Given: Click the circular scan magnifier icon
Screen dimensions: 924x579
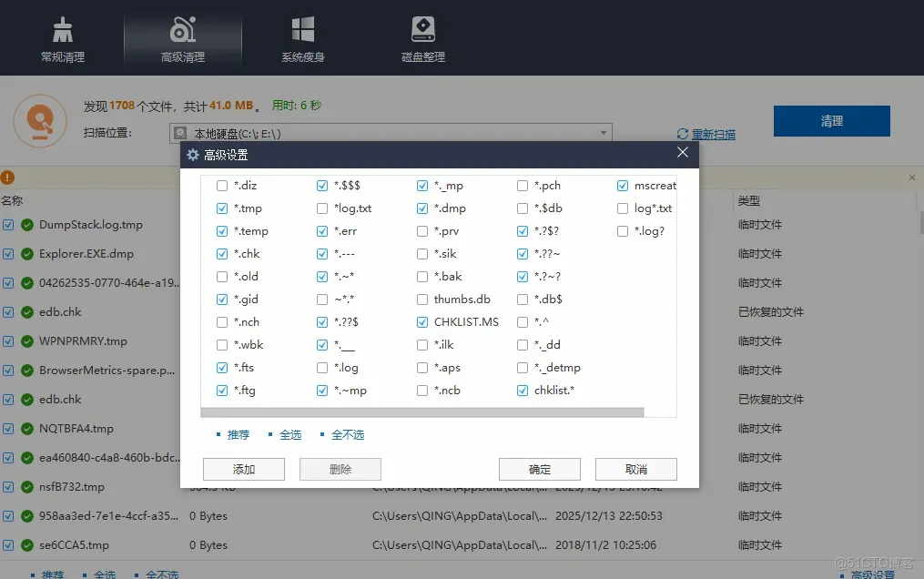Looking at the screenshot, I should coord(40,121).
